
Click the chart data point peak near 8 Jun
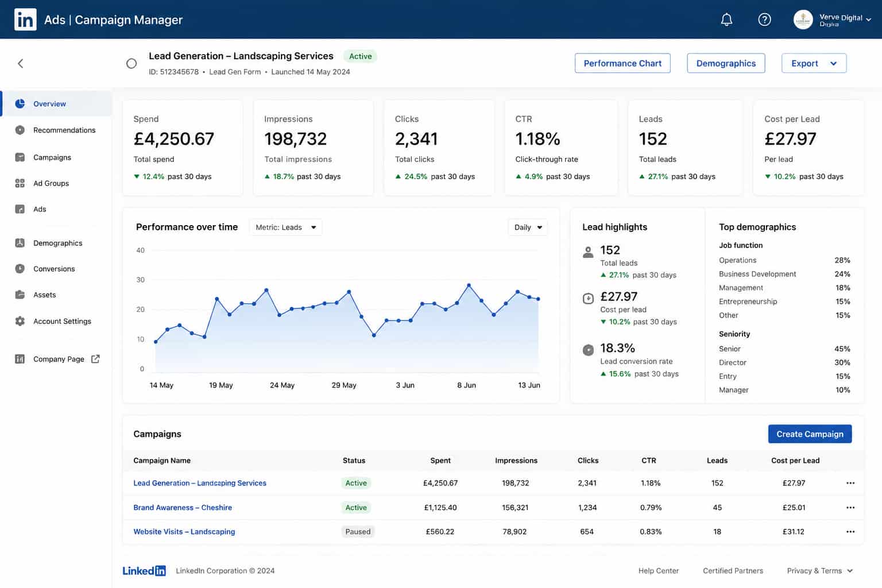click(469, 285)
